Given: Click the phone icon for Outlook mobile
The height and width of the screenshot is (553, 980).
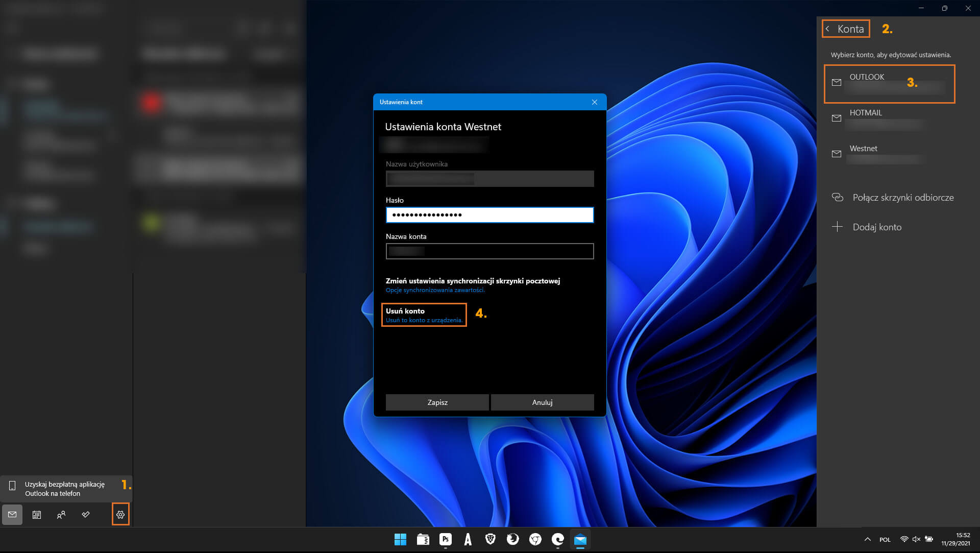Looking at the screenshot, I should click(12, 486).
